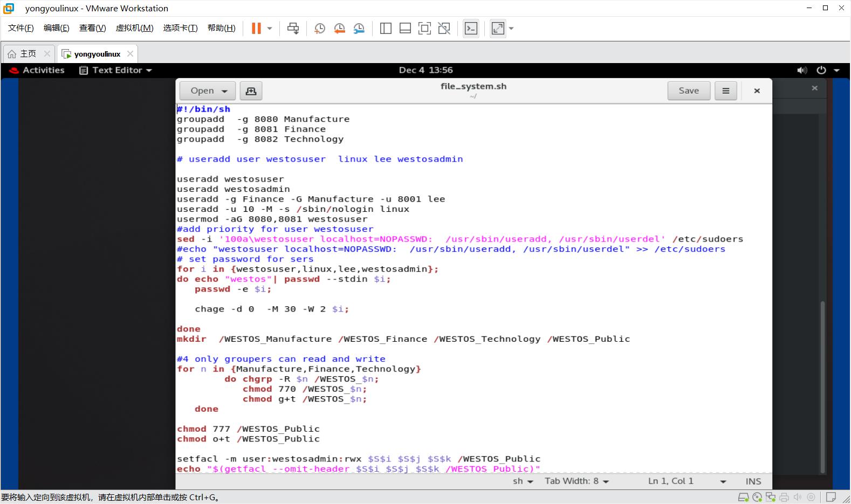The height and width of the screenshot is (504, 851).
Task: Toggle the show sidebar layout icon
Action: pos(386,29)
